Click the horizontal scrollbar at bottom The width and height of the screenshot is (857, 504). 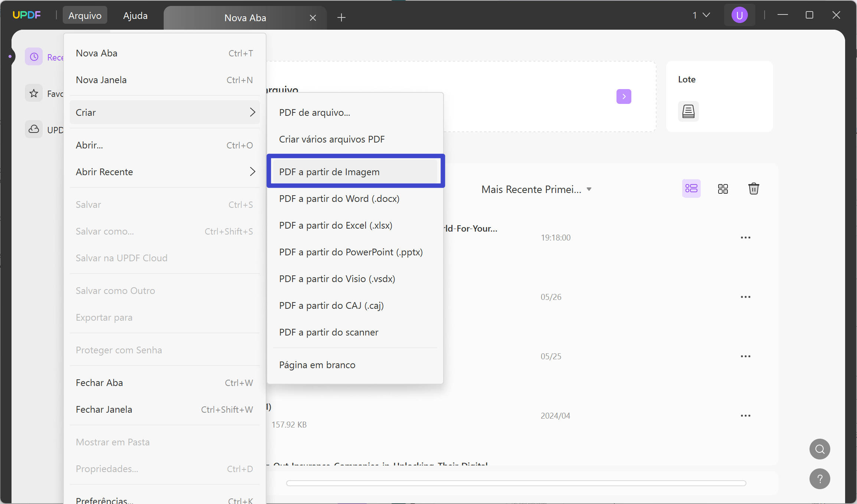(516, 483)
